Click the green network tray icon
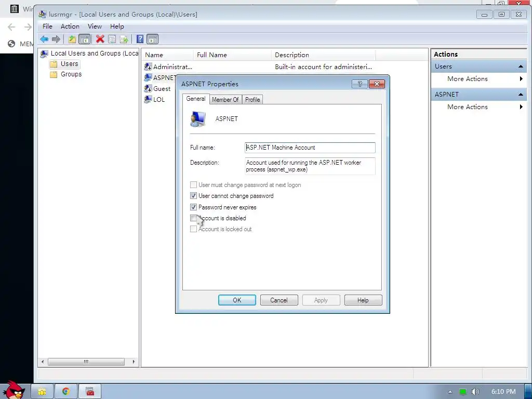 [x=462, y=392]
